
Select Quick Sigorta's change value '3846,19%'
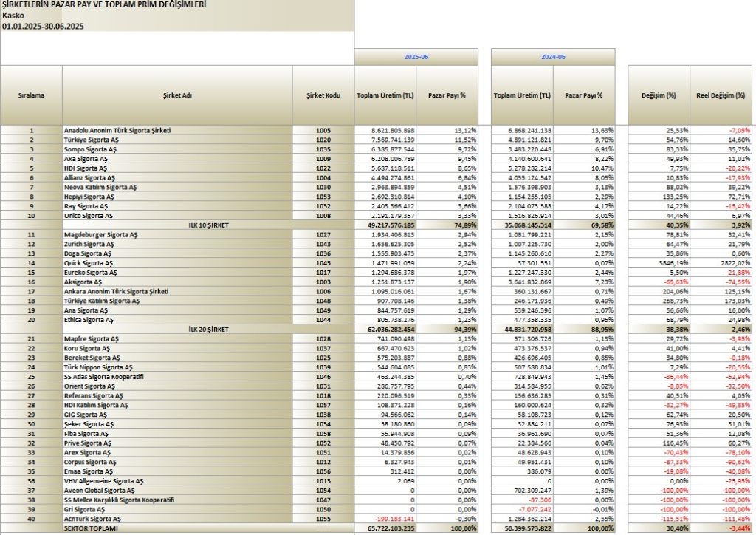673,263
